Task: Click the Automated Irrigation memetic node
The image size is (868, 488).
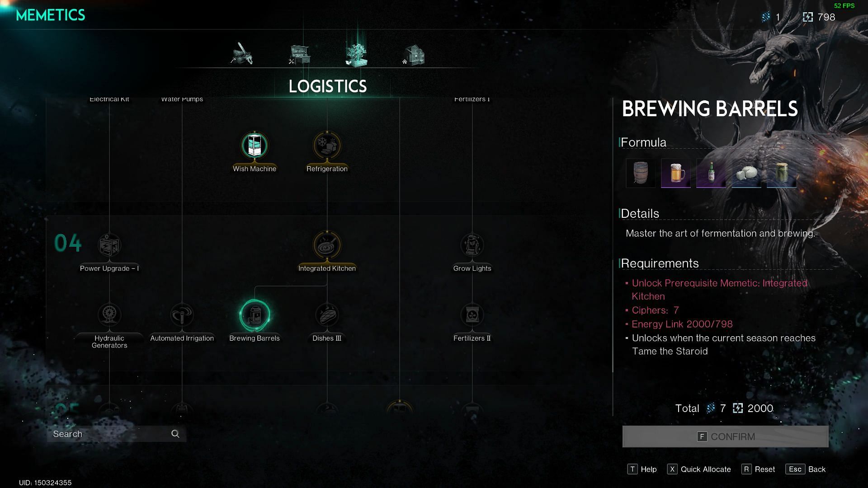Action: [182, 314]
